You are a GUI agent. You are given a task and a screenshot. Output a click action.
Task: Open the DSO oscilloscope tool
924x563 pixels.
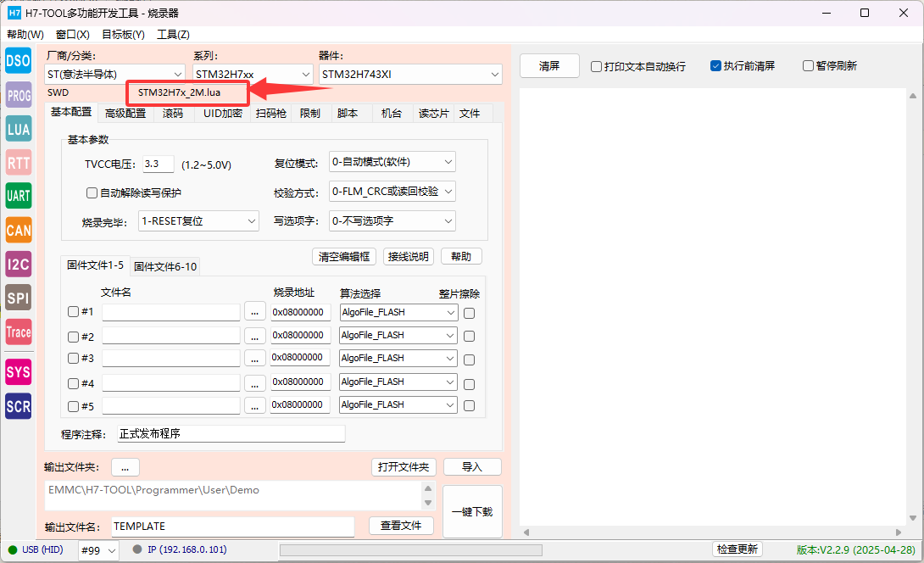(x=19, y=61)
